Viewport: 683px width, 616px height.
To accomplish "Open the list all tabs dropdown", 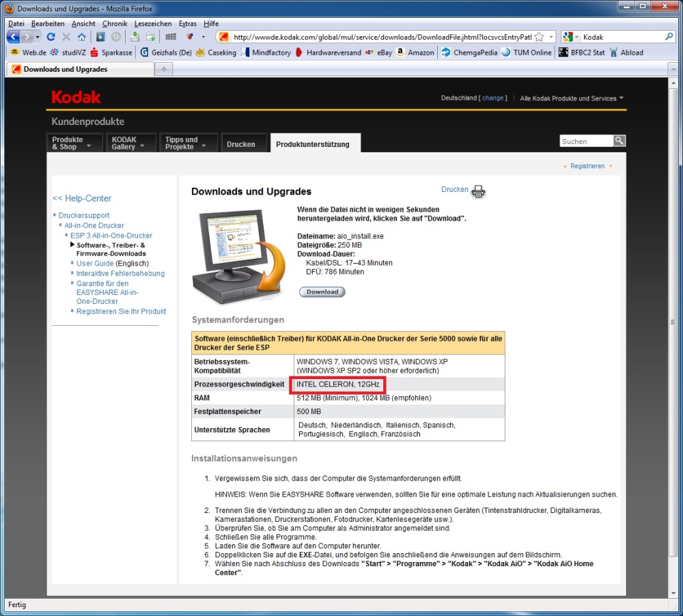I will (x=673, y=69).
